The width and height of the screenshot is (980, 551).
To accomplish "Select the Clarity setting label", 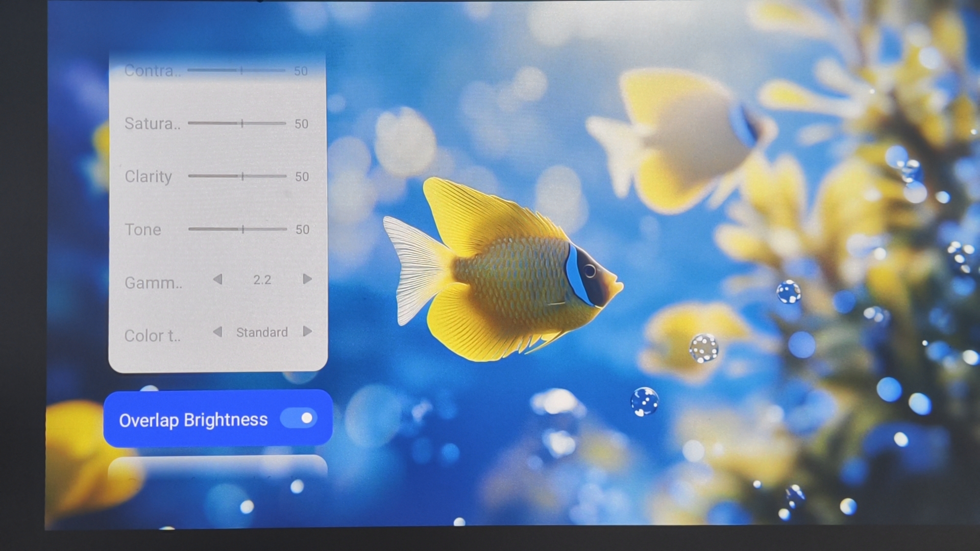I will [x=148, y=177].
